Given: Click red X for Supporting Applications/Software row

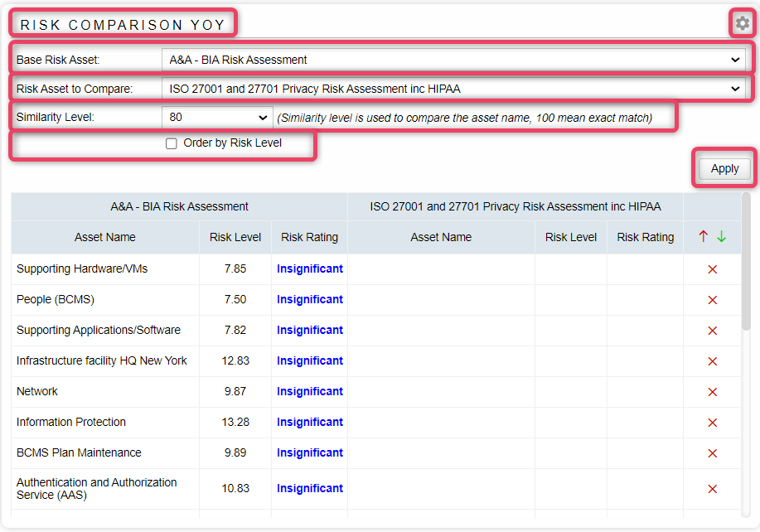Looking at the screenshot, I should point(712,331).
